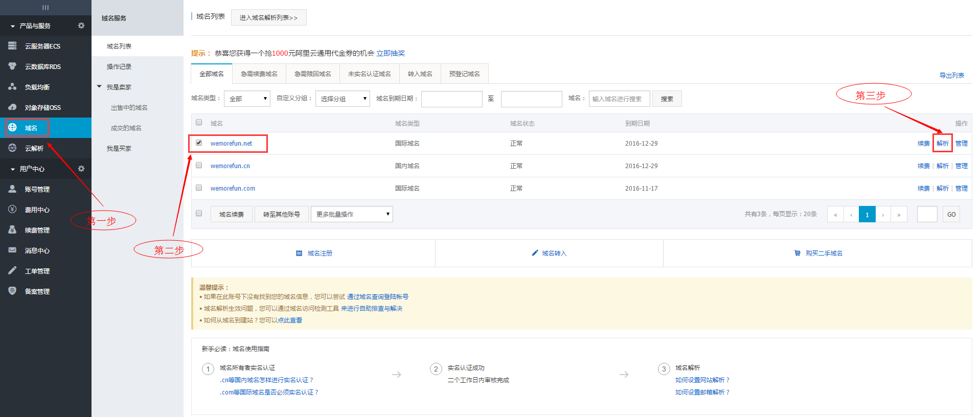980x417 pixels.
Task: Select 操作记录 in the domain services menu
Action: click(x=119, y=66)
